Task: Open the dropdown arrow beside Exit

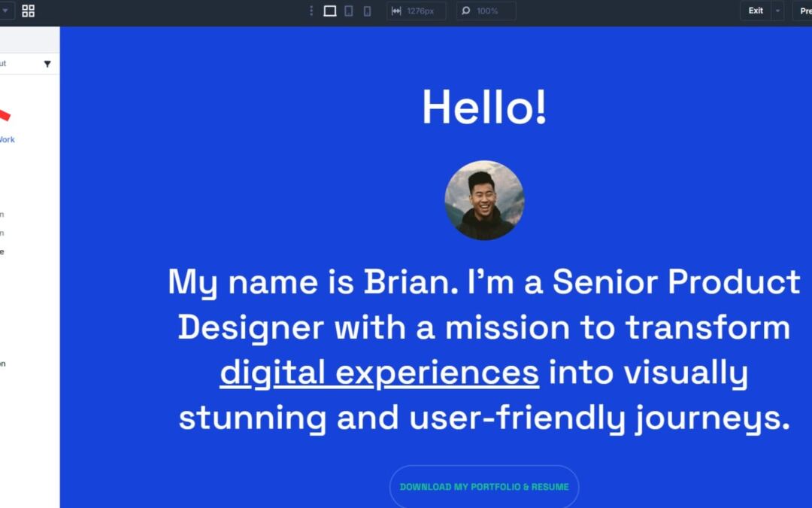Action: pyautogui.click(x=777, y=11)
